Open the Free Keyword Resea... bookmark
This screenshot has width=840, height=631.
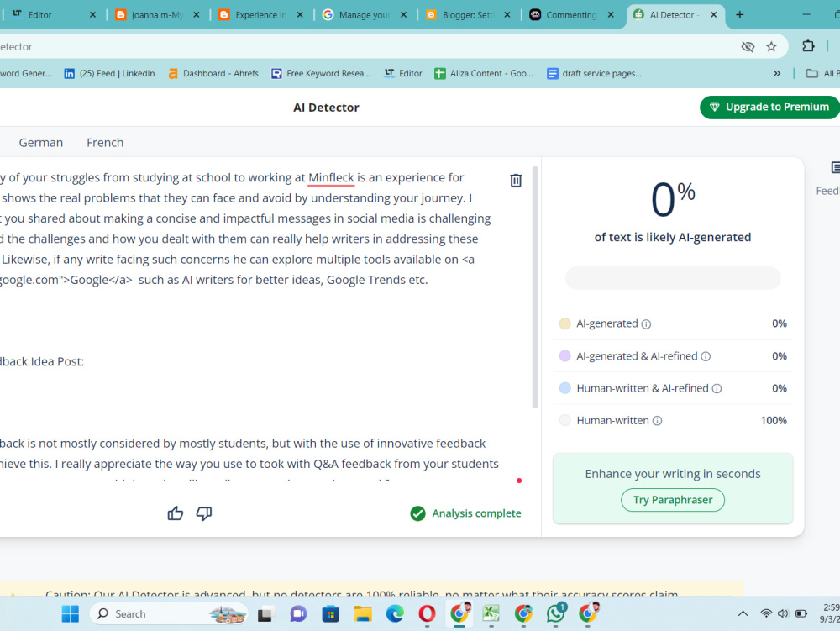pos(321,73)
